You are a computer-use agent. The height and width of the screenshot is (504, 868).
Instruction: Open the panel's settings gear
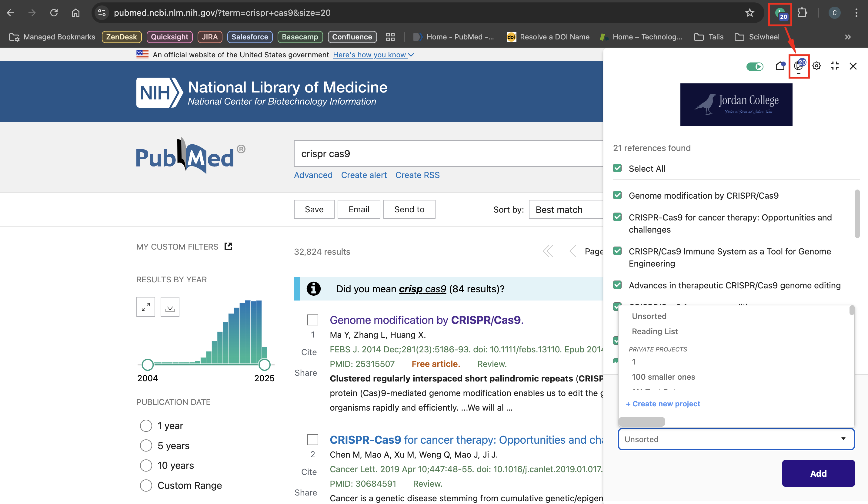click(816, 66)
